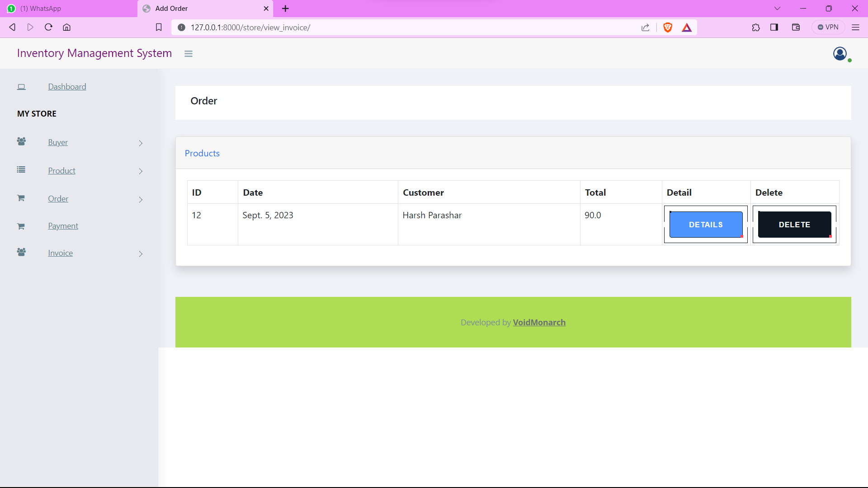Image resolution: width=868 pixels, height=488 pixels.
Task: Bookmark this page with the bookmark icon
Action: [x=159, y=28]
